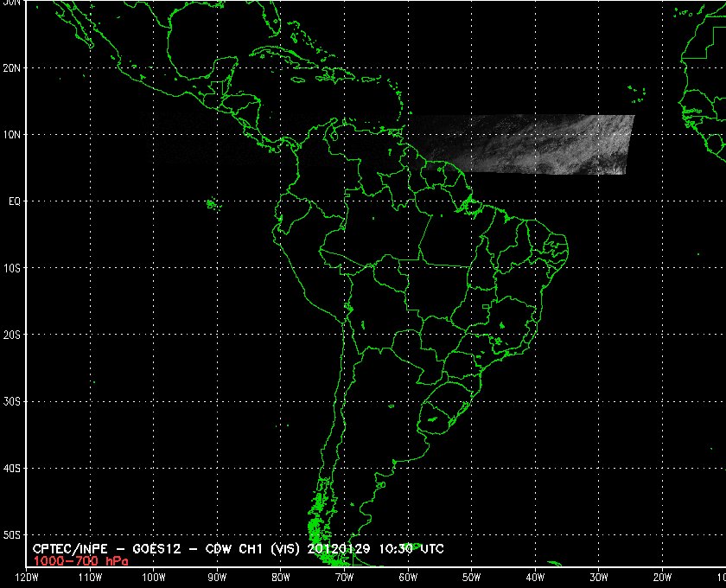726x588 pixels.
Task: Click the 70W longitude label
Action: coord(345,578)
